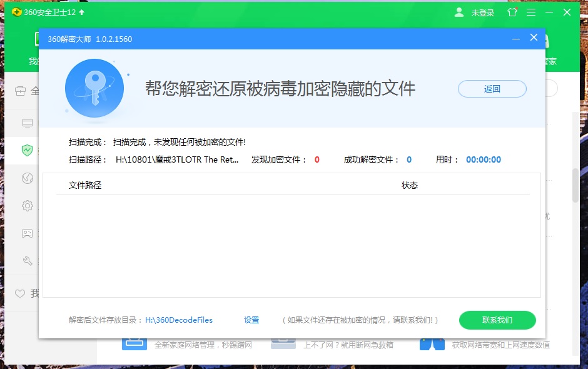Select the game controller icon in sidebar
588x369 pixels.
click(x=28, y=233)
